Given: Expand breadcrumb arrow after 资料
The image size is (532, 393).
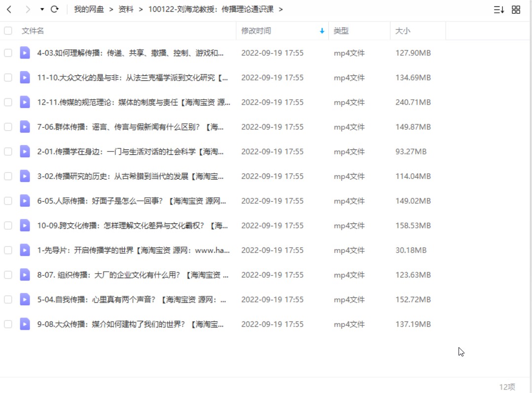Looking at the screenshot, I should click(x=141, y=9).
